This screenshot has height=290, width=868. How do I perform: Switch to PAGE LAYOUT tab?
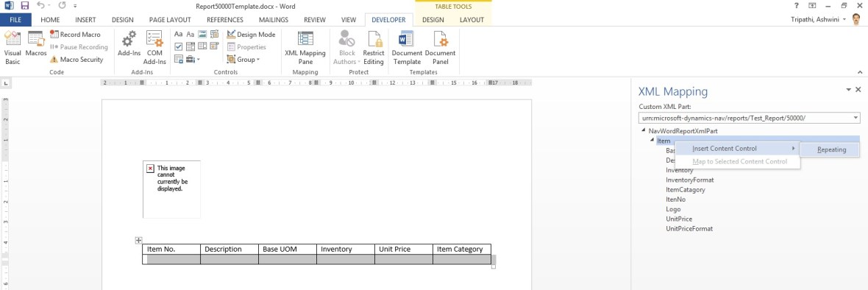170,20
